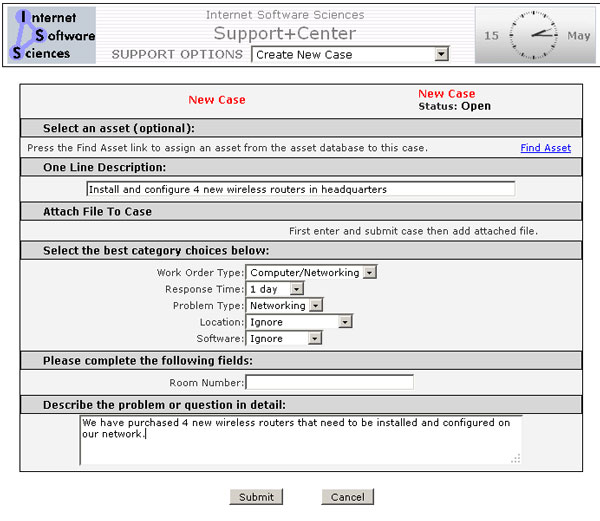
Task: Open the Problem Type dropdown
Action: (285, 305)
